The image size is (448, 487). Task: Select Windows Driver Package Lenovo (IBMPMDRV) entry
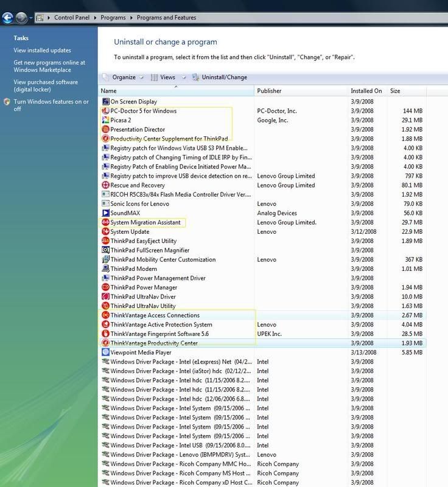click(x=263, y=454)
